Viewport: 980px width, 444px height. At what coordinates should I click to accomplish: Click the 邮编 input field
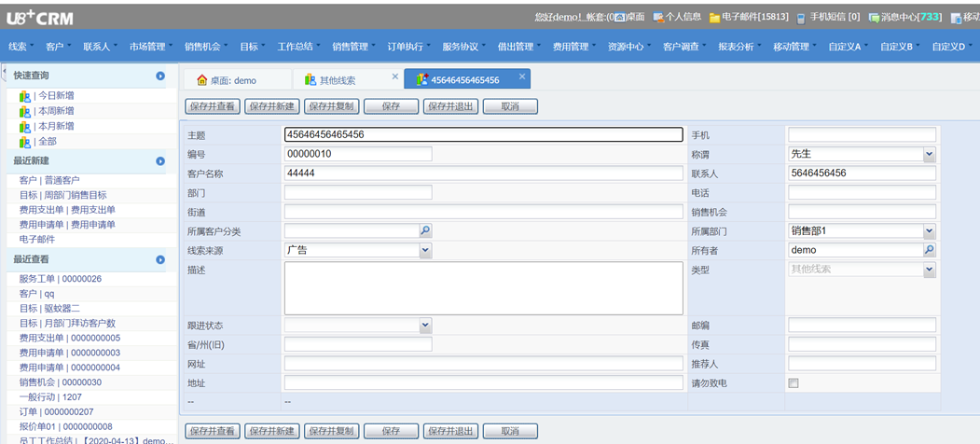pos(862,326)
